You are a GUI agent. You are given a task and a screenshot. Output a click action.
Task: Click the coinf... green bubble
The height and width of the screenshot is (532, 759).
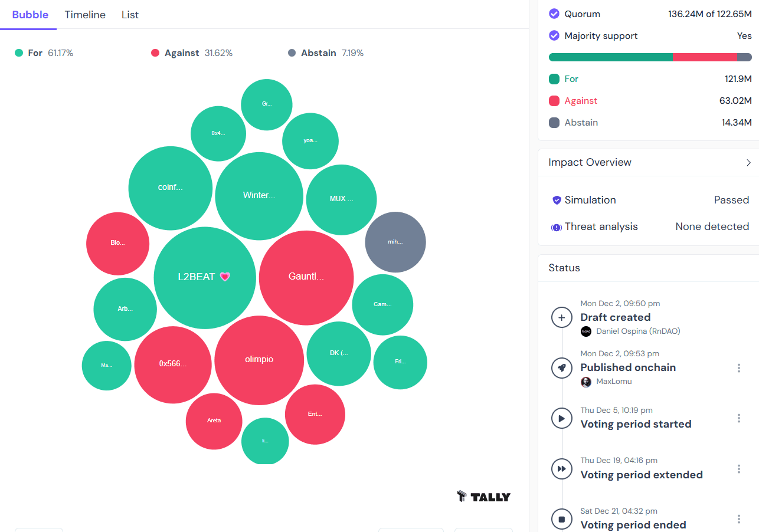(x=171, y=188)
